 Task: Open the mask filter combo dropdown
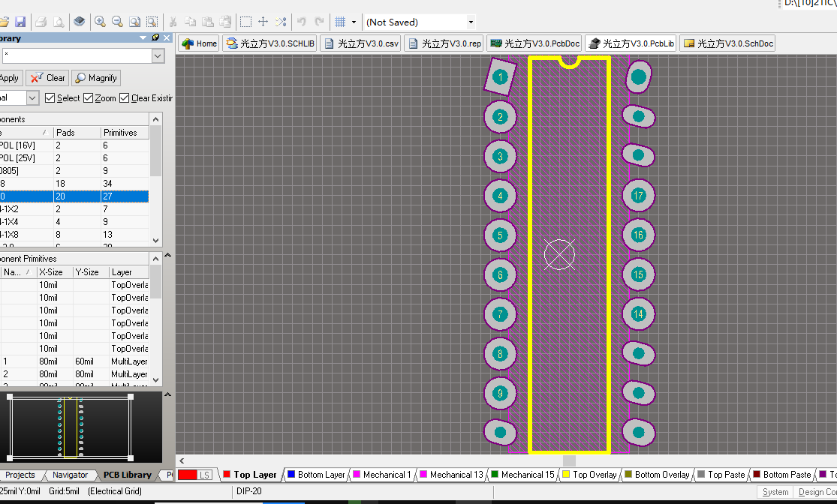click(158, 56)
